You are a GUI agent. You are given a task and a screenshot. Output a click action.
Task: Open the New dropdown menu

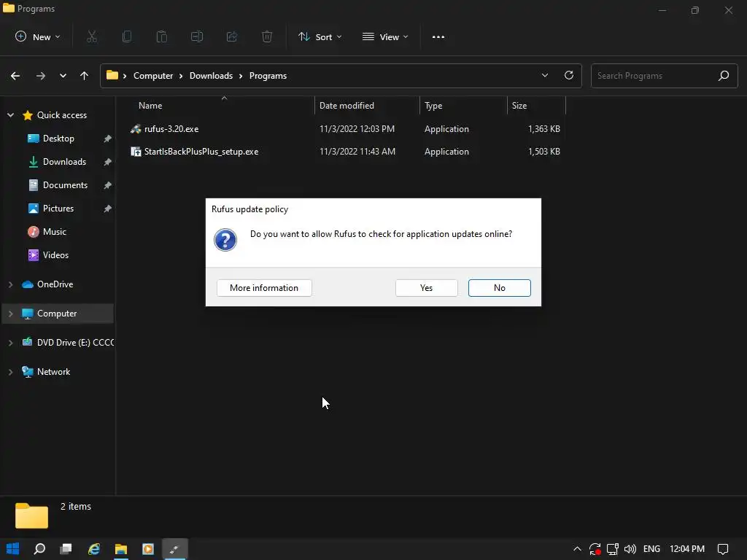[x=38, y=36]
